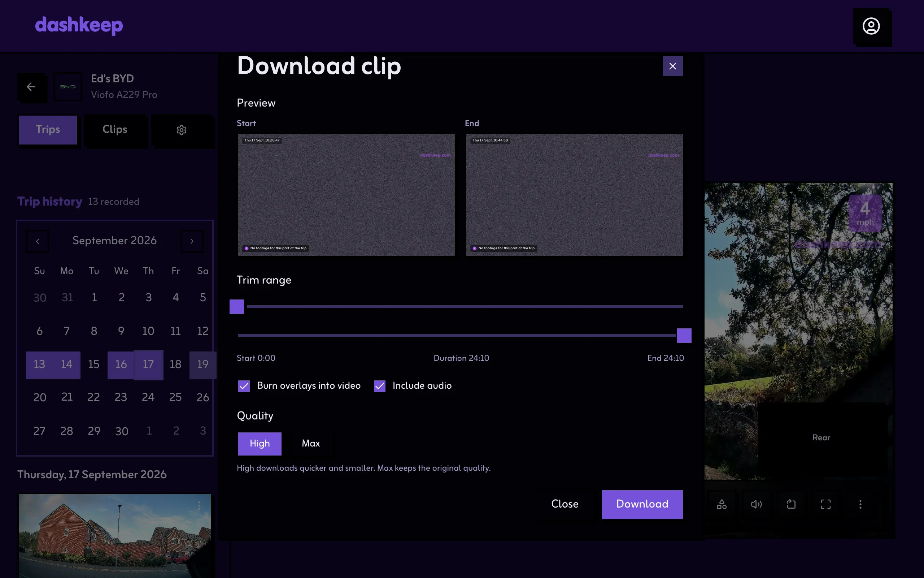Image resolution: width=924 pixels, height=578 pixels.
Task: Advance to the next calendar month
Action: tap(192, 241)
